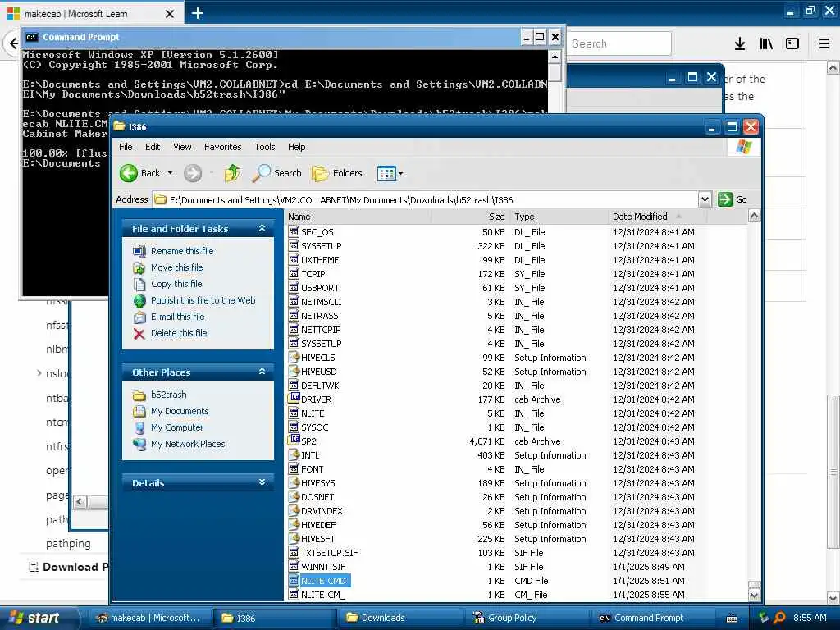Image resolution: width=840 pixels, height=630 pixels.
Task: Click Publish this file to the Web
Action: (203, 300)
